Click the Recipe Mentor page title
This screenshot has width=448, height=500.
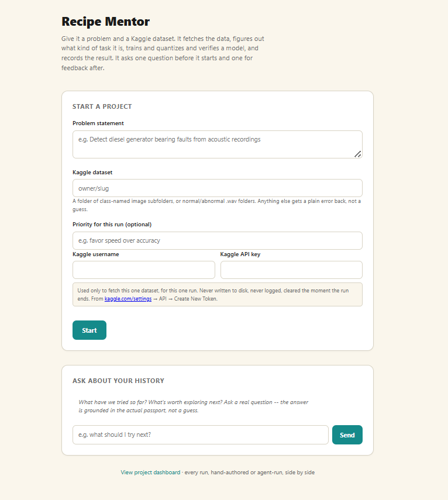coord(105,22)
